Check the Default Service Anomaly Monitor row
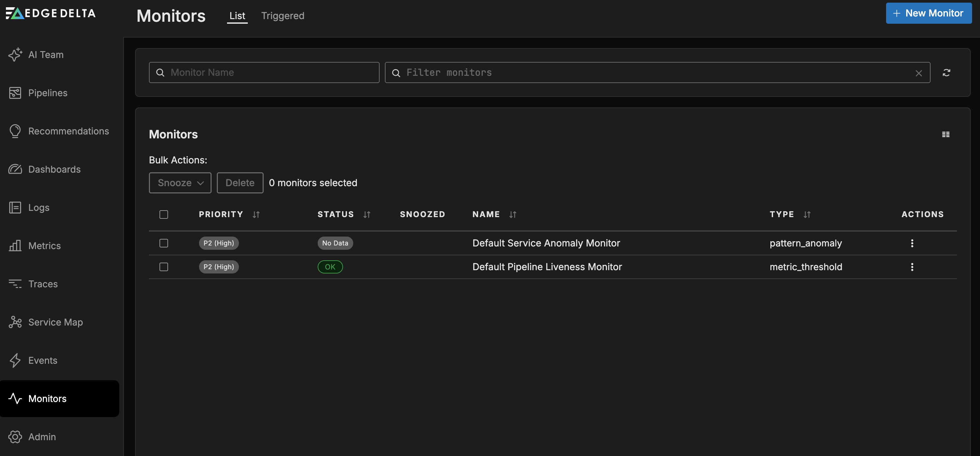The image size is (980, 456). tap(163, 243)
